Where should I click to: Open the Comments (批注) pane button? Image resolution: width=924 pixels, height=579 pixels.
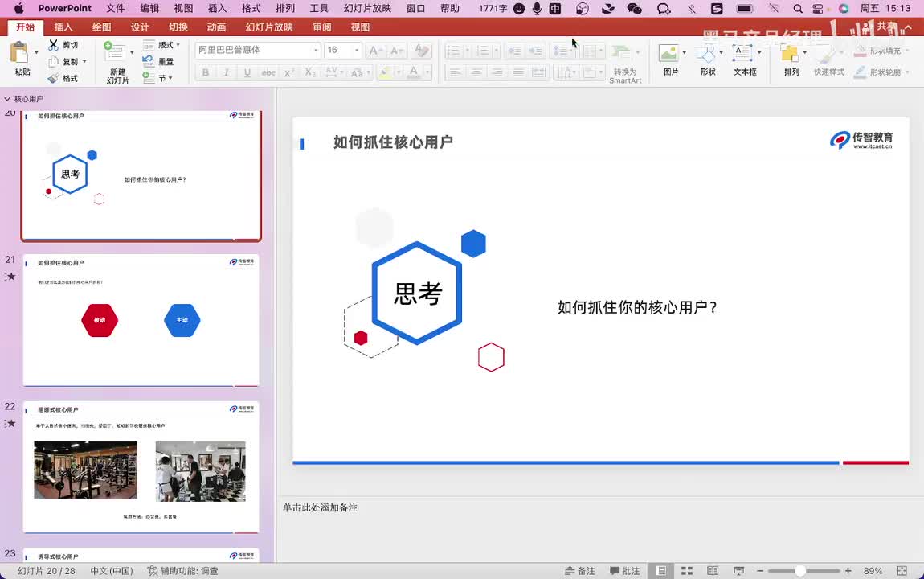click(624, 571)
